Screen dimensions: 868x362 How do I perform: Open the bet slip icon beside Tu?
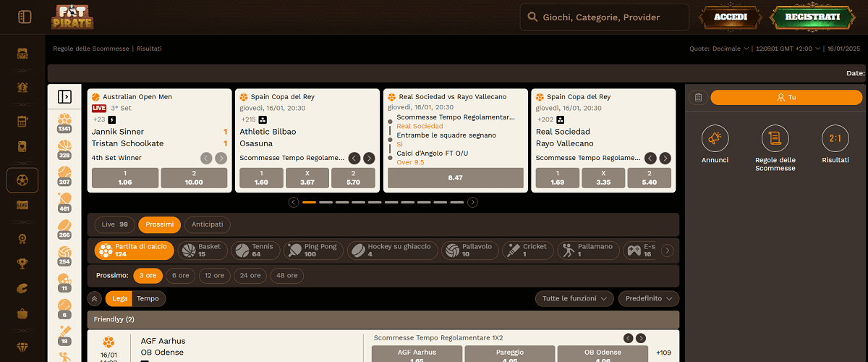(698, 97)
